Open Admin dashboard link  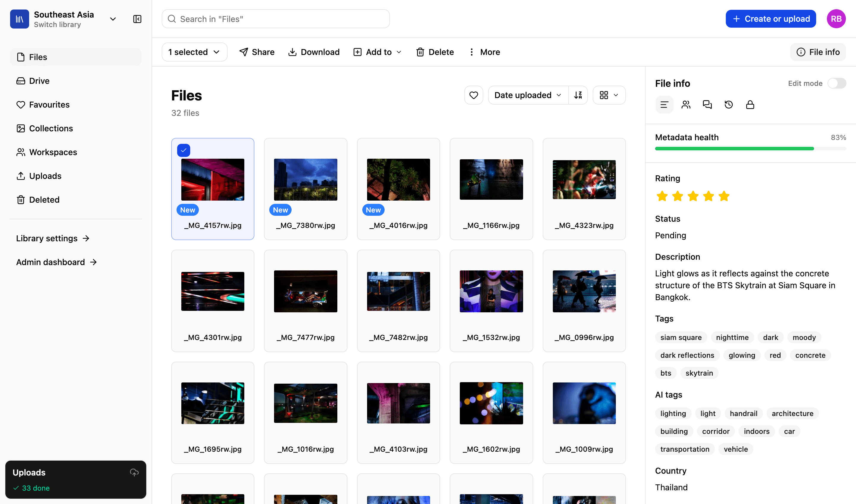(x=56, y=262)
